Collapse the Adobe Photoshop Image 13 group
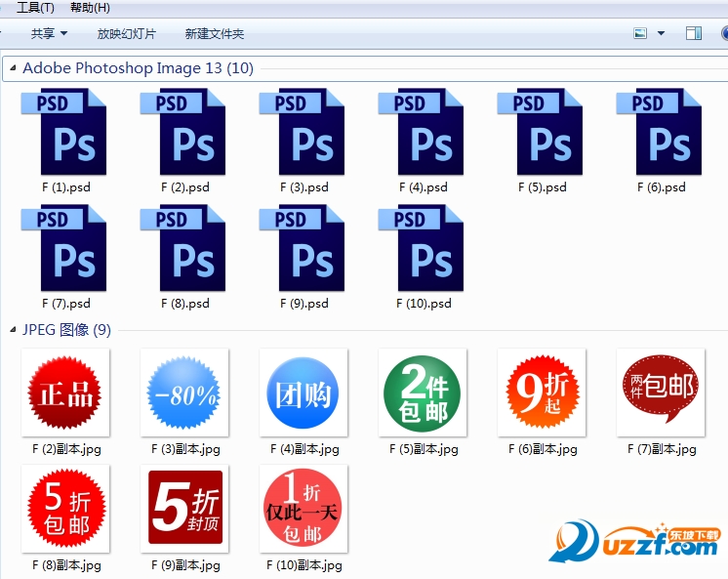 [13, 68]
